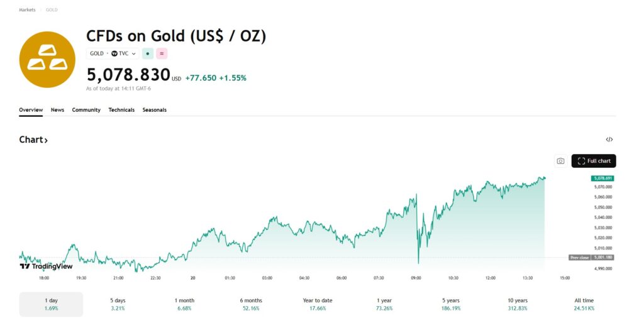Screen dimensions: 644x318
Task: Open the GOLD TVC source dropdown
Action: pos(113,53)
